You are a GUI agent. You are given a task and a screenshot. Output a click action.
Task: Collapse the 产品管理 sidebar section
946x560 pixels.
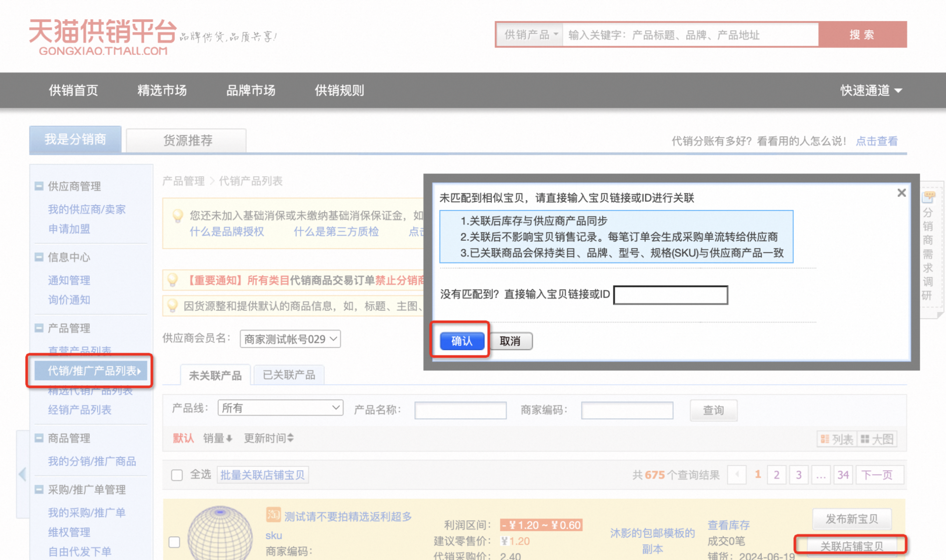(39, 328)
